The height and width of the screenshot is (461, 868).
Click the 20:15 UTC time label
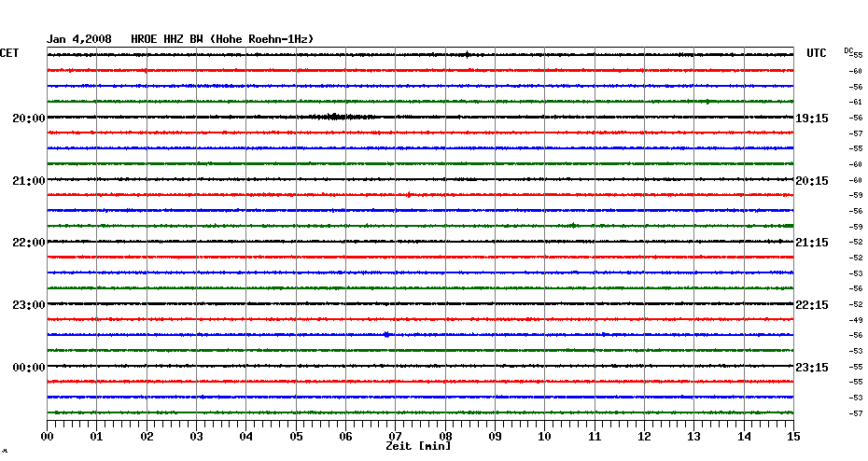tap(812, 181)
